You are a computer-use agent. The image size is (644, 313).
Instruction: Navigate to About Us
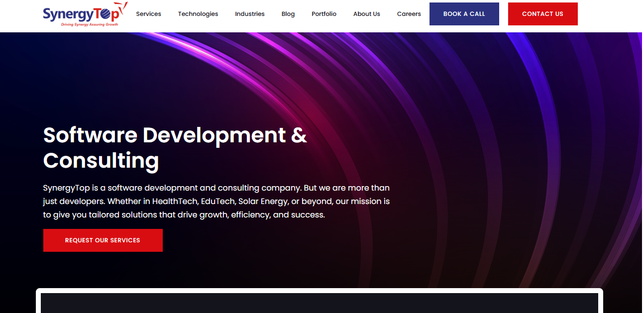coord(367,14)
